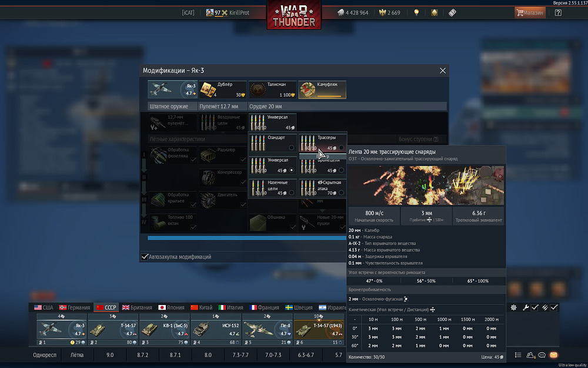This screenshot has height=368, width=588.
Task: Select the Новые 20-мм пушки modification
Action: tap(322, 223)
